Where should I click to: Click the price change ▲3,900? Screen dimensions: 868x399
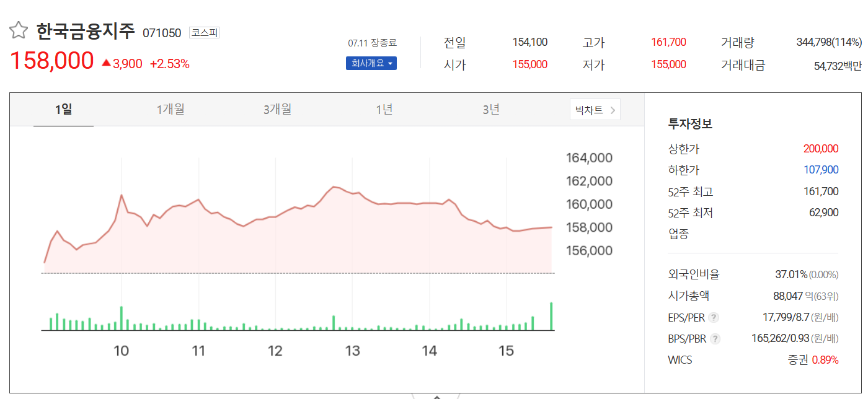click(122, 63)
